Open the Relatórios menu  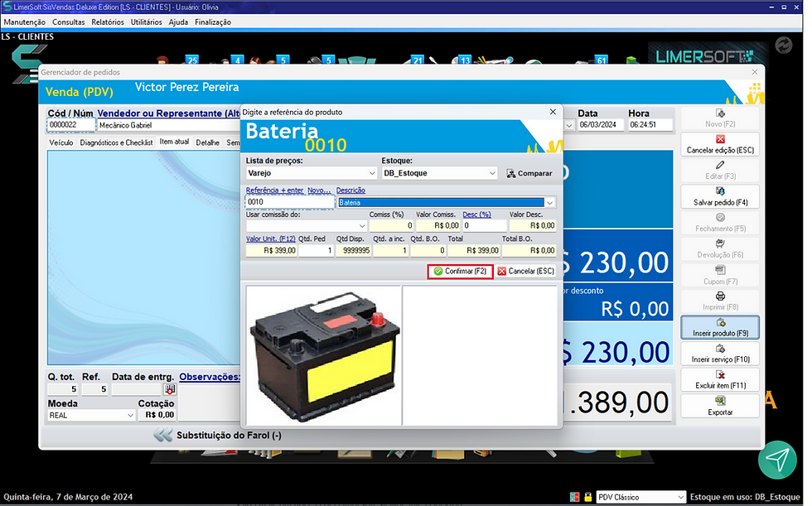(x=108, y=22)
